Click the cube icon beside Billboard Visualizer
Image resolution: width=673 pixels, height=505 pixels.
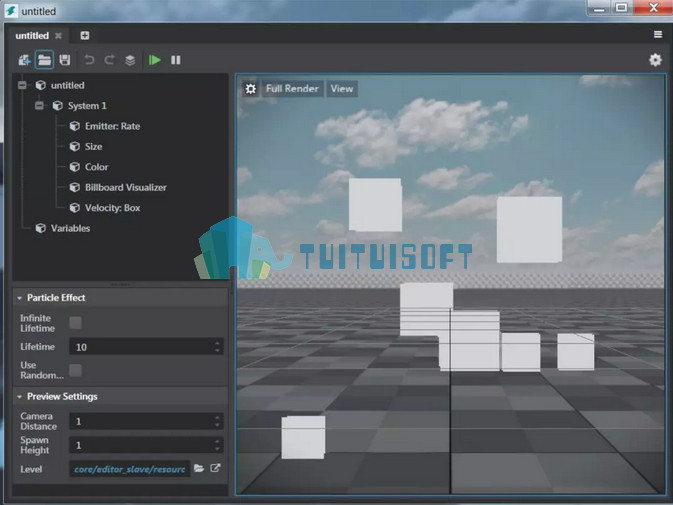[x=75, y=187]
